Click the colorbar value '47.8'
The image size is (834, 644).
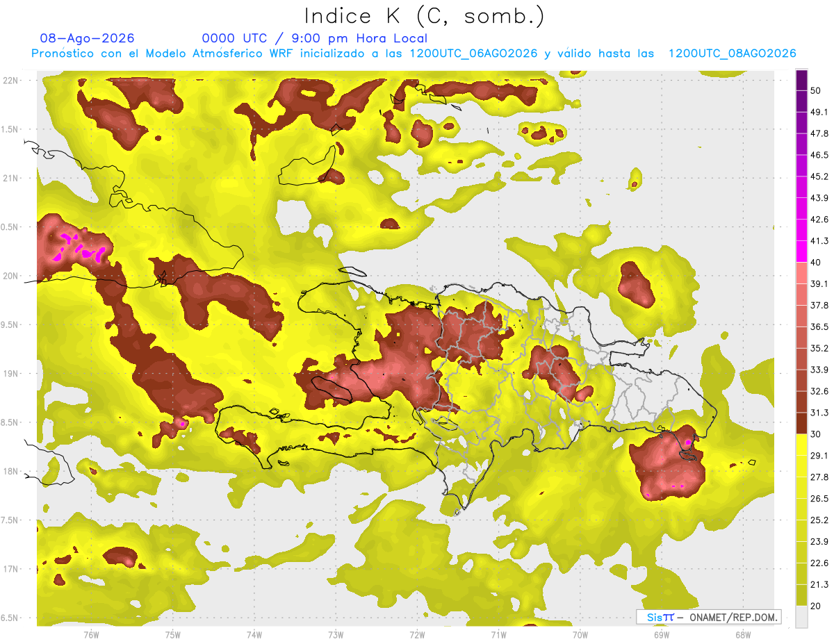click(820, 133)
